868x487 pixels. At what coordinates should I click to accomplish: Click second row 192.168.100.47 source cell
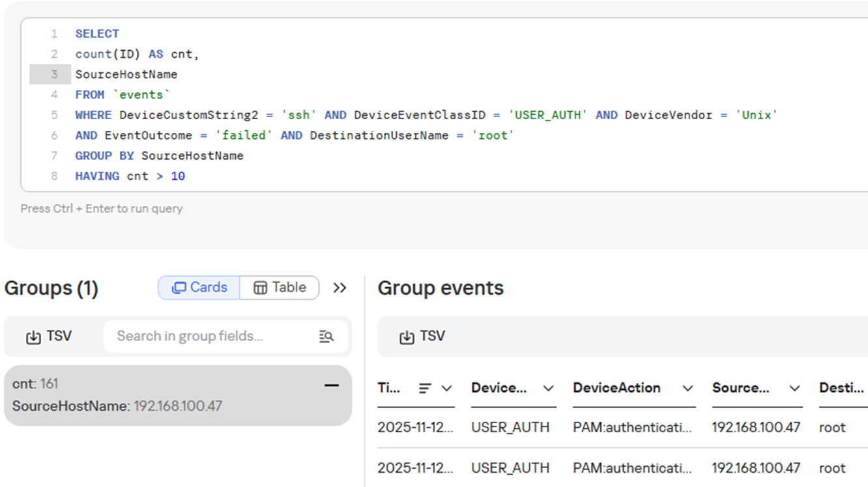756,468
